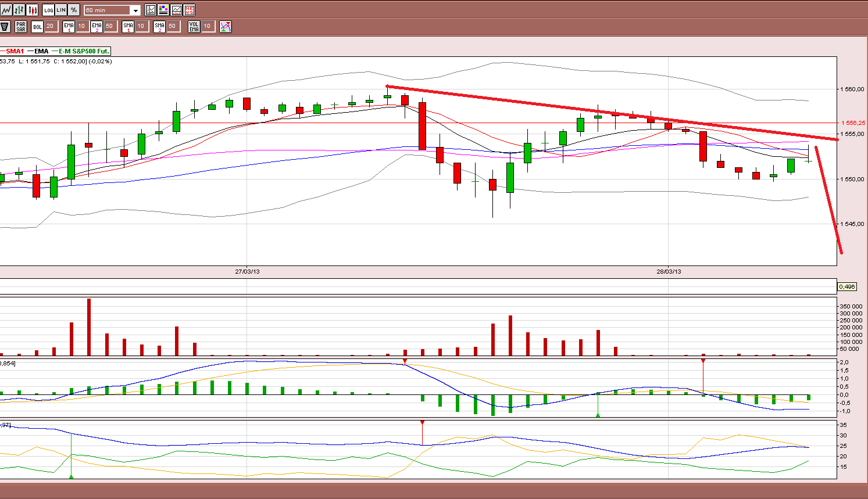Toggle the EMA 1 indicator

69,27
